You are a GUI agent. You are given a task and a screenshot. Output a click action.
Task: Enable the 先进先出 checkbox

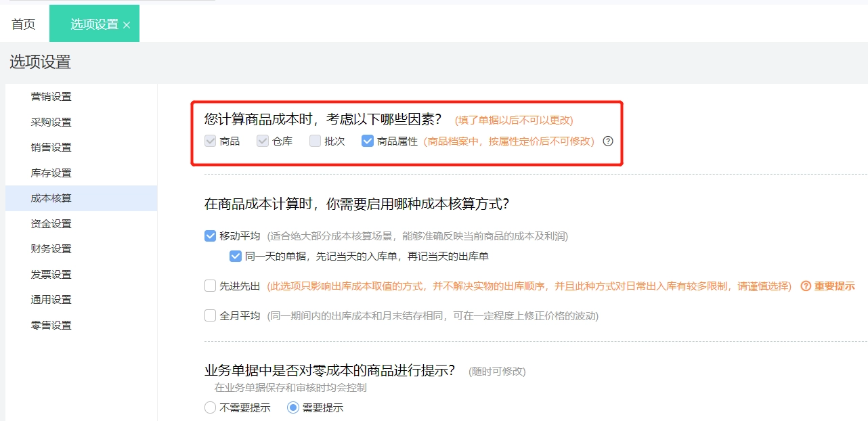coord(210,286)
